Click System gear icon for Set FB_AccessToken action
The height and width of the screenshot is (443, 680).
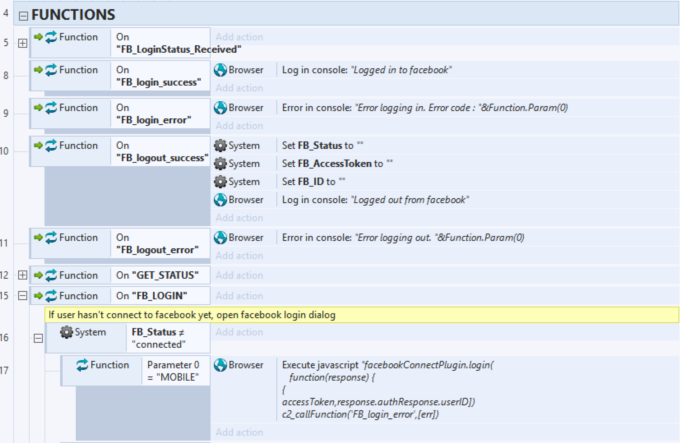(x=220, y=163)
